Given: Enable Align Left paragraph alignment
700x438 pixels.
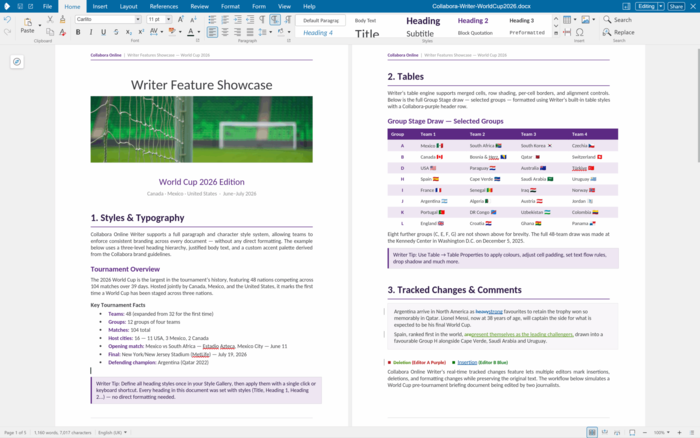Looking at the screenshot, I should pyautogui.click(x=212, y=32).
